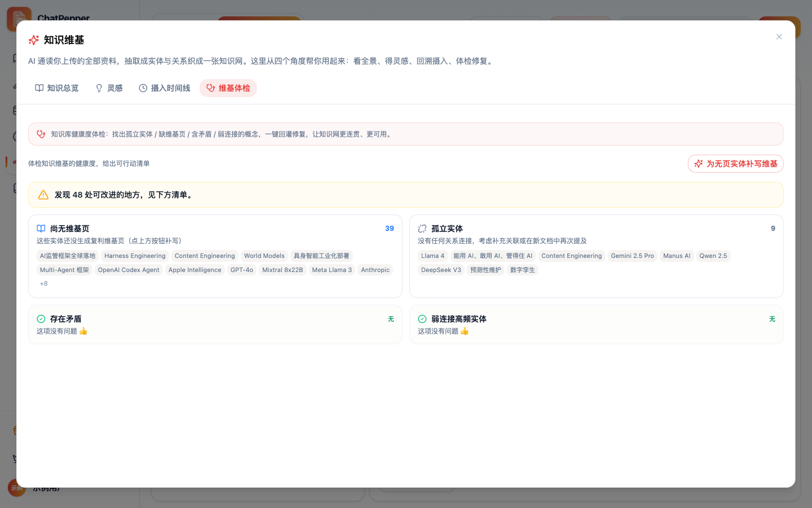Select the 数字孪生 tag

522,270
